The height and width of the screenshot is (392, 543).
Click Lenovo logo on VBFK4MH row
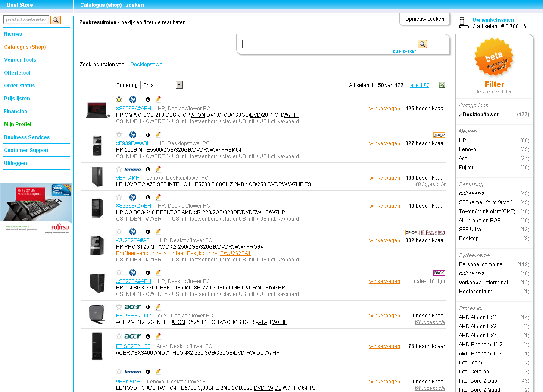[133, 169]
